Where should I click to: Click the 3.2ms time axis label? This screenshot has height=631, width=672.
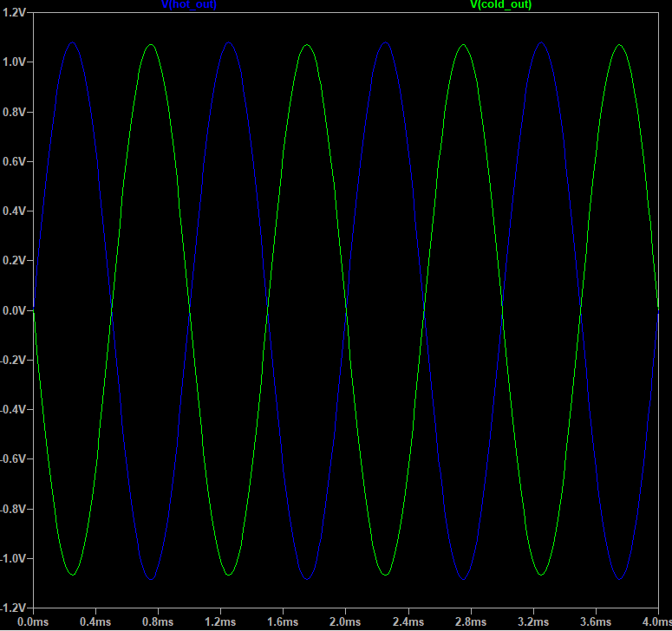533,621
